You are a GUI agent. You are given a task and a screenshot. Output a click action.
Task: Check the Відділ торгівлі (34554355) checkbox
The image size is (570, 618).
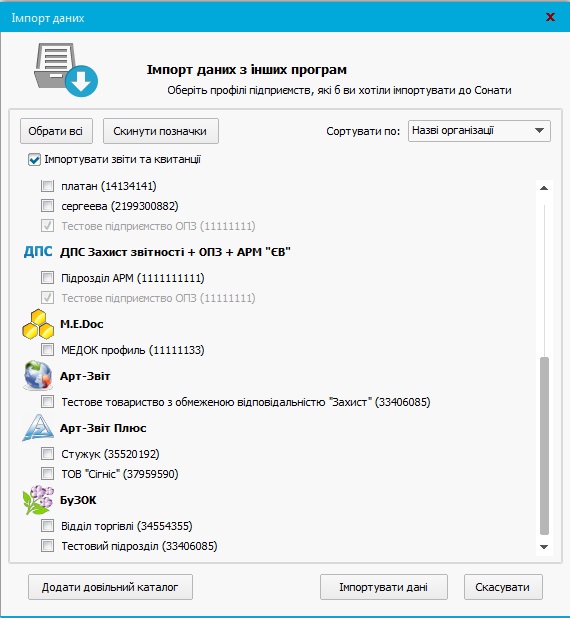[47, 525]
